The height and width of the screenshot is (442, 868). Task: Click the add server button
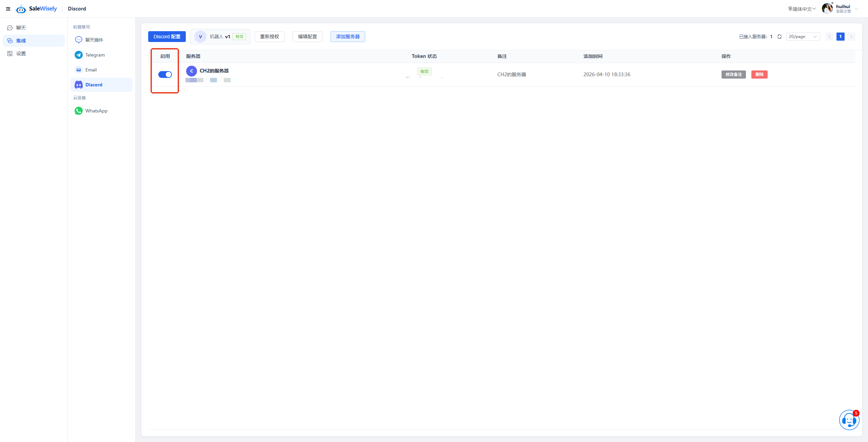click(x=348, y=37)
